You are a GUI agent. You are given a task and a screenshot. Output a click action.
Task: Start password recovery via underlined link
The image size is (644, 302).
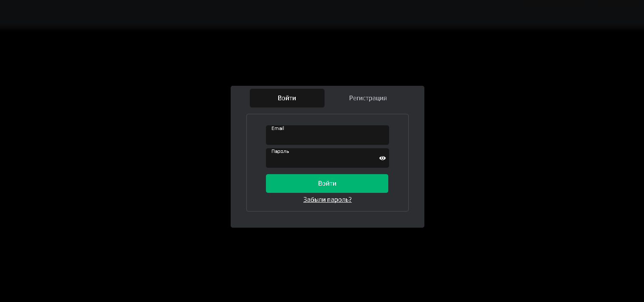(327, 200)
